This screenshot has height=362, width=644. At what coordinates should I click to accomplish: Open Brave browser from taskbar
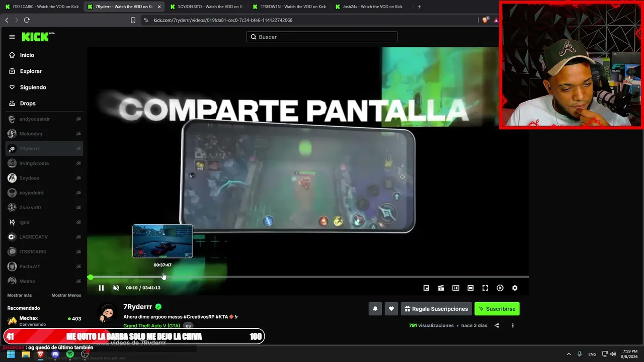40,354
